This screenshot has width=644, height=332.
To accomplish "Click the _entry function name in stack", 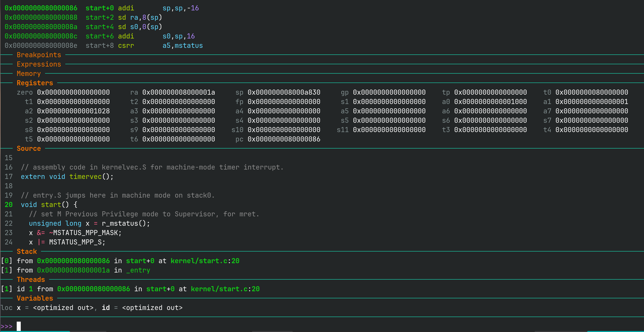I will (138, 270).
